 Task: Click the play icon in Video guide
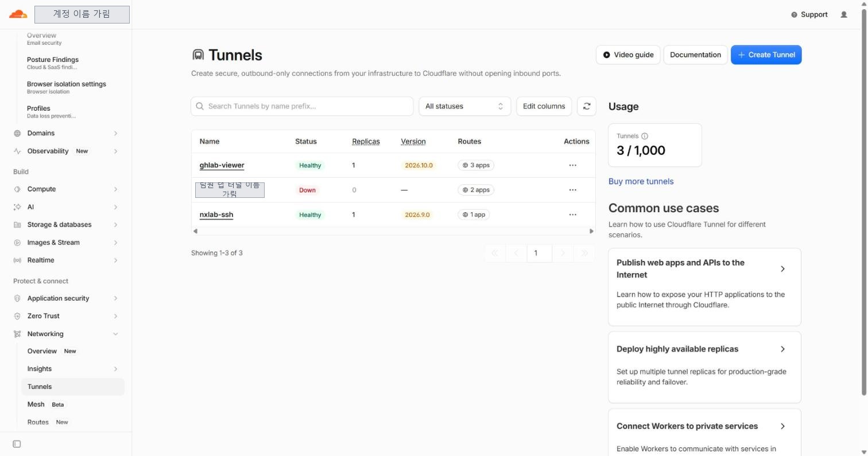607,55
